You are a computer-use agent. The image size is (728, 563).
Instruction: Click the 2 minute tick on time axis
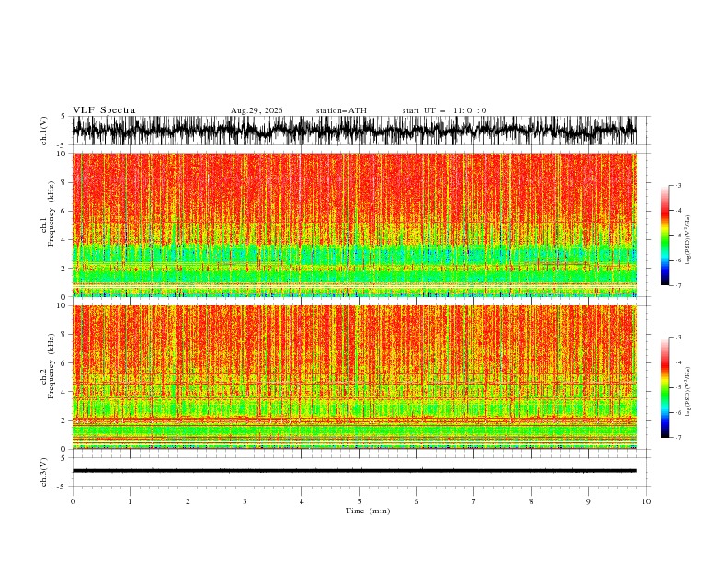pyautogui.click(x=188, y=501)
